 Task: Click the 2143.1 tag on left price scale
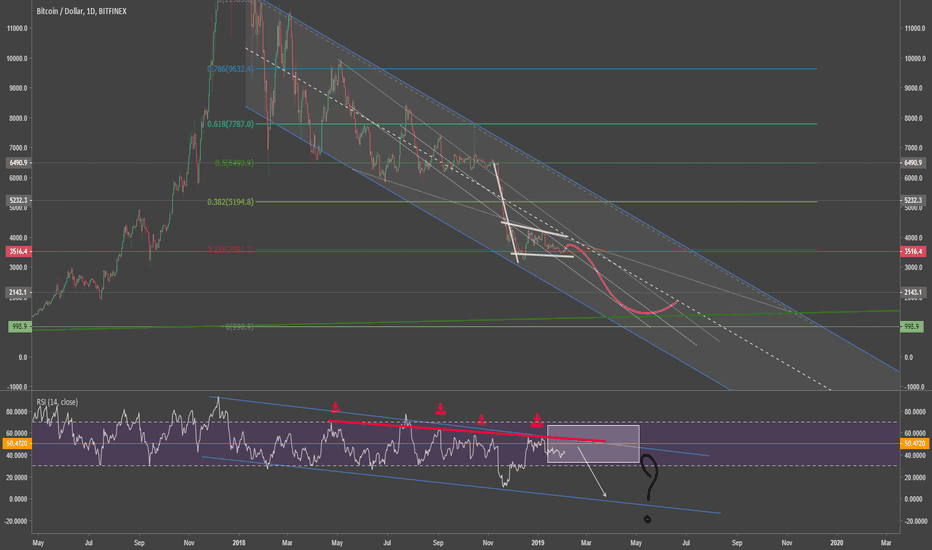click(18, 293)
